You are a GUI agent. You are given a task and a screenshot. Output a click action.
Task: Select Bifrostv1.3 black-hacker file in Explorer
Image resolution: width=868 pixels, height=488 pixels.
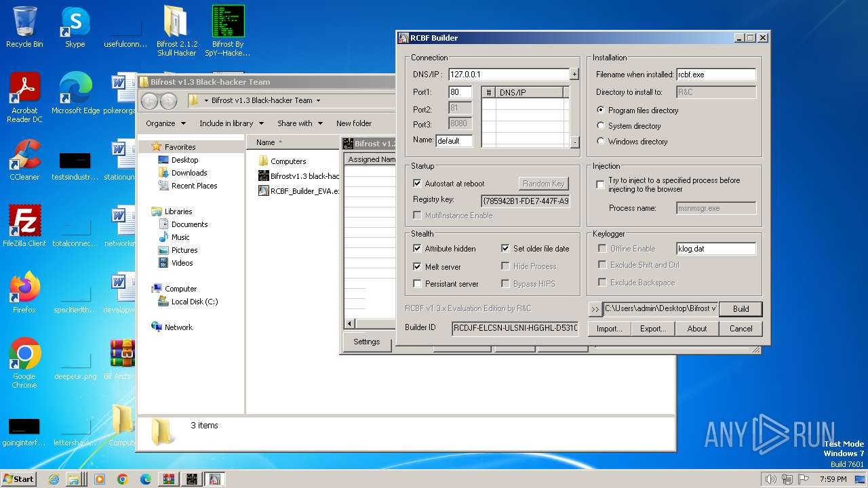coord(299,176)
